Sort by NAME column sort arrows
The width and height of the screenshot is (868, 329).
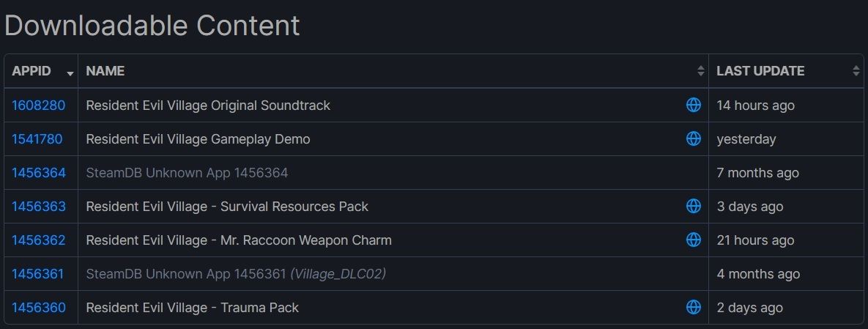pos(701,71)
